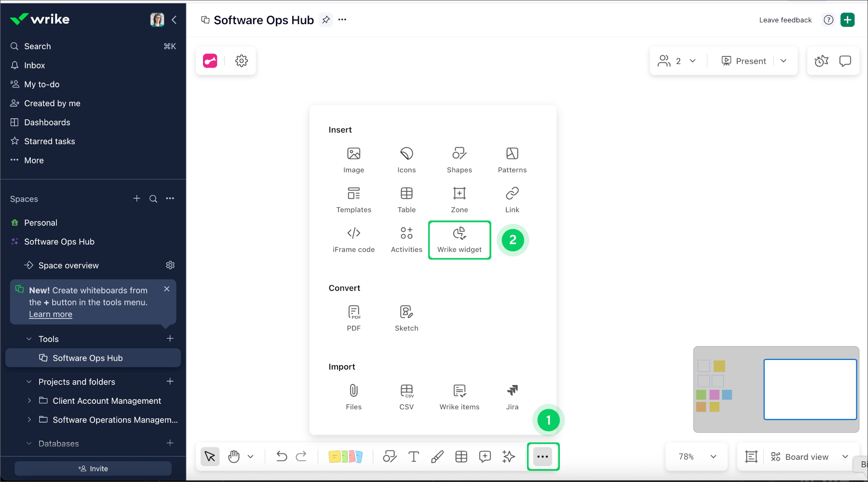Viewport: 868px width, 482px height.
Task: Open the Learn more link about whiteboards
Action: (x=50, y=314)
